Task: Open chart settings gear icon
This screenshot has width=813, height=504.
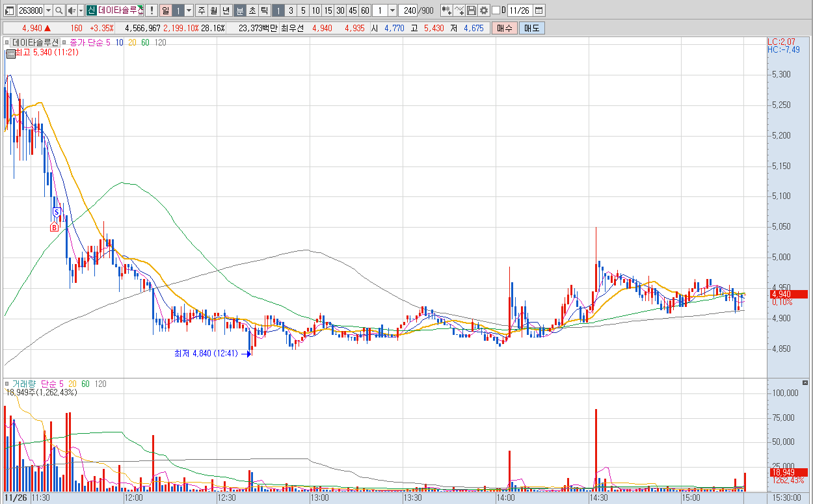Action: (x=484, y=10)
